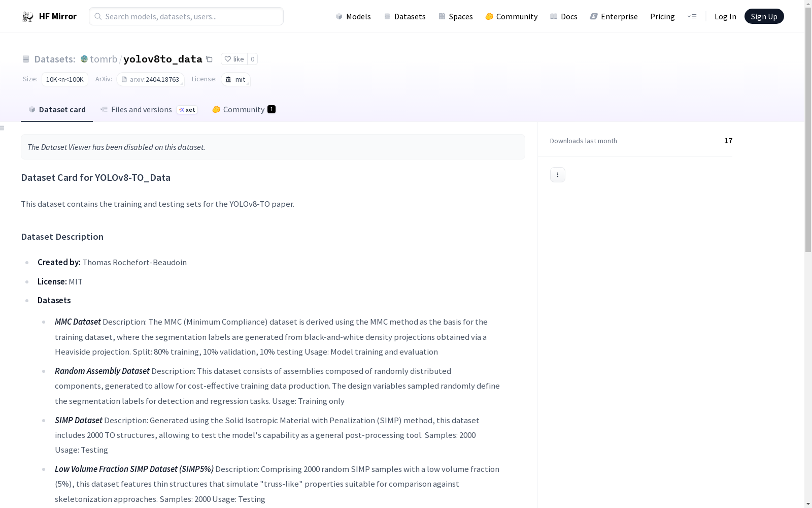
Task: Click the HF Mirror logo icon
Action: (28, 17)
